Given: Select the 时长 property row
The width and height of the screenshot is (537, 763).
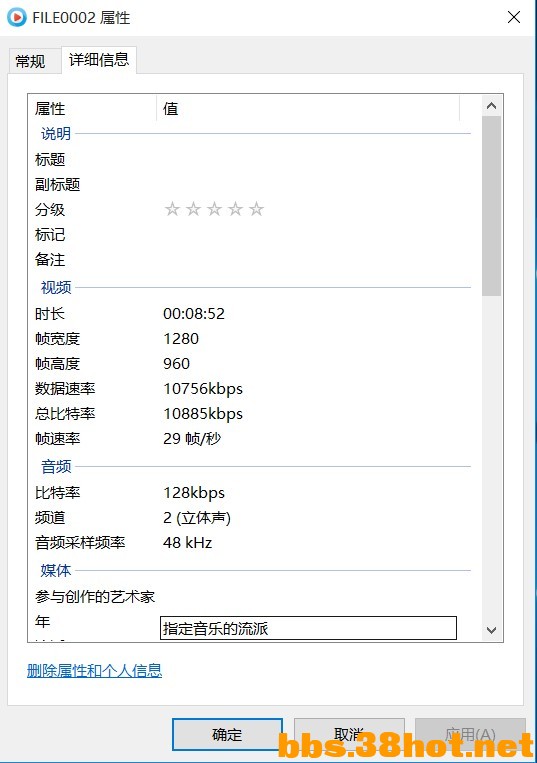Looking at the screenshot, I should (x=251, y=313).
